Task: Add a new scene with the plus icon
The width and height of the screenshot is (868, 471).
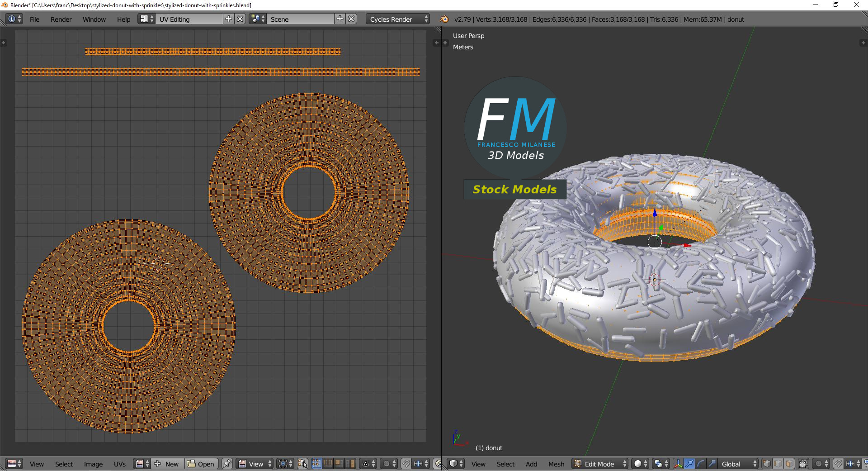Action: point(340,19)
